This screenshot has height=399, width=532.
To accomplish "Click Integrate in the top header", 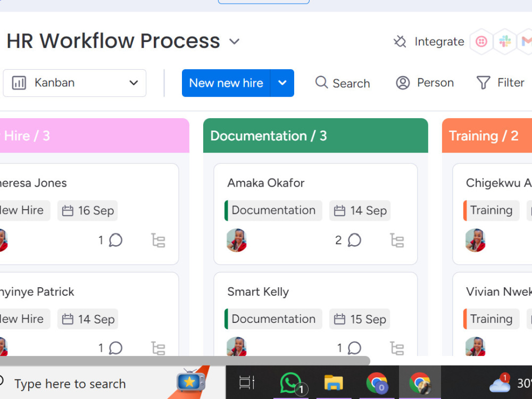I will point(439,41).
